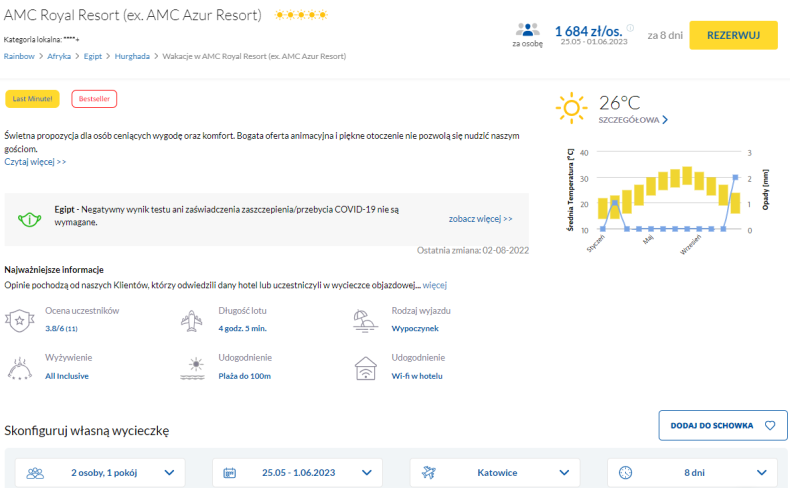Click the guests group icon in configurator
Image resolution: width=790 pixels, height=488 pixels.
point(35,473)
